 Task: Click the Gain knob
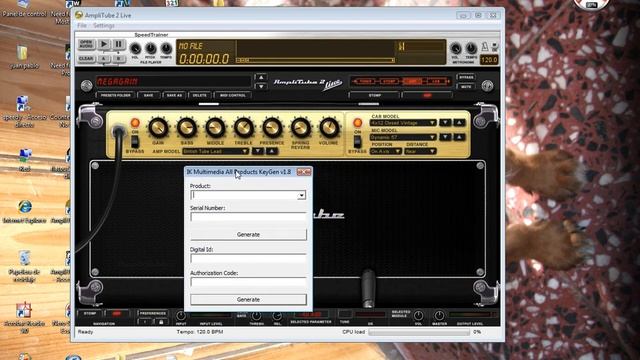coord(158,128)
